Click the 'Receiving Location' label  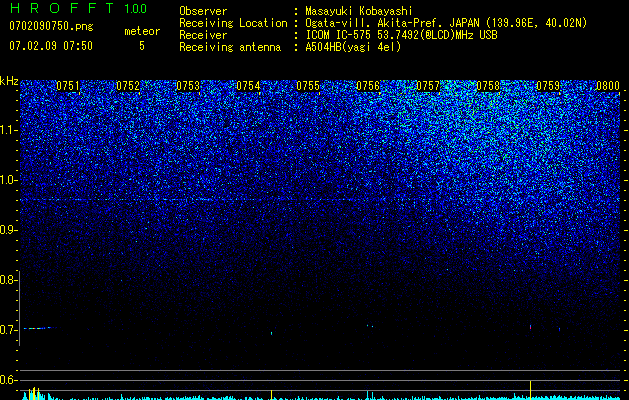click(233, 23)
